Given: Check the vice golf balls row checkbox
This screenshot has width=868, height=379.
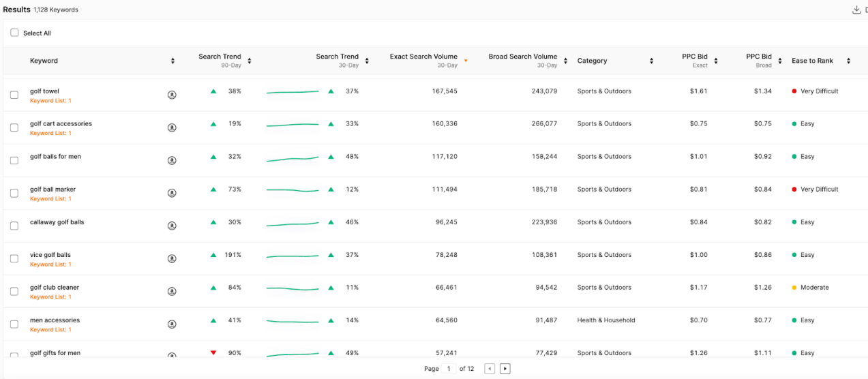Looking at the screenshot, I should 14,258.
